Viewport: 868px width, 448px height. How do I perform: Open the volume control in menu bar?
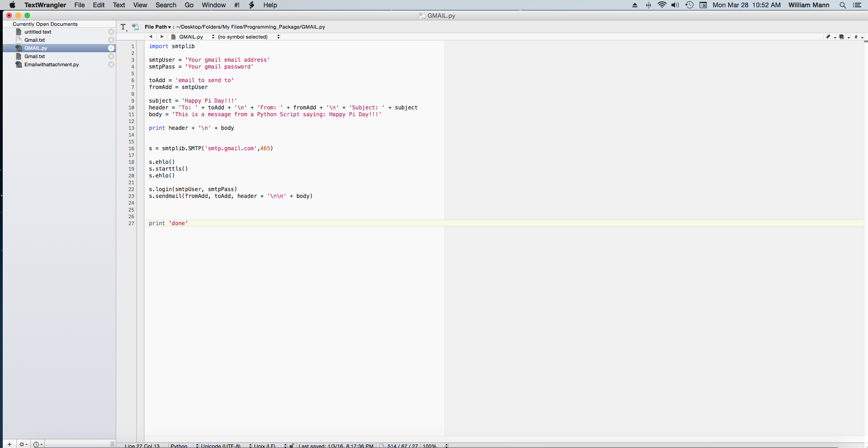click(675, 5)
